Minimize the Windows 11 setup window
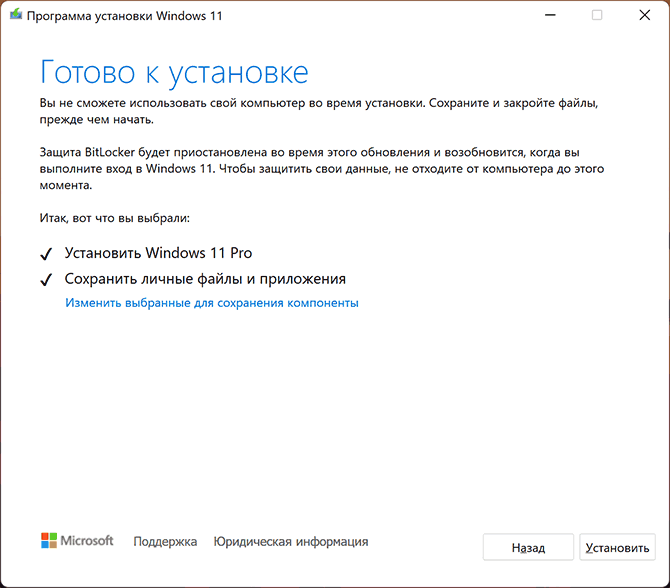Image resolution: width=670 pixels, height=588 pixels. click(550, 15)
